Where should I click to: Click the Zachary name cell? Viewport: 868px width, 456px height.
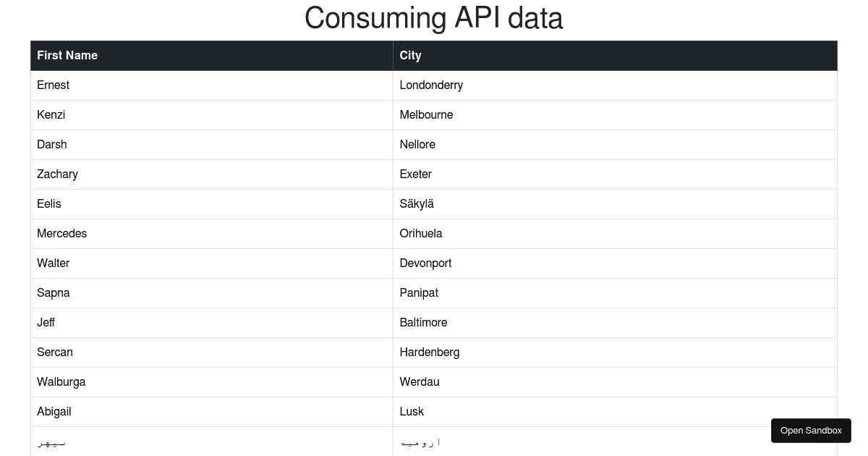57,174
